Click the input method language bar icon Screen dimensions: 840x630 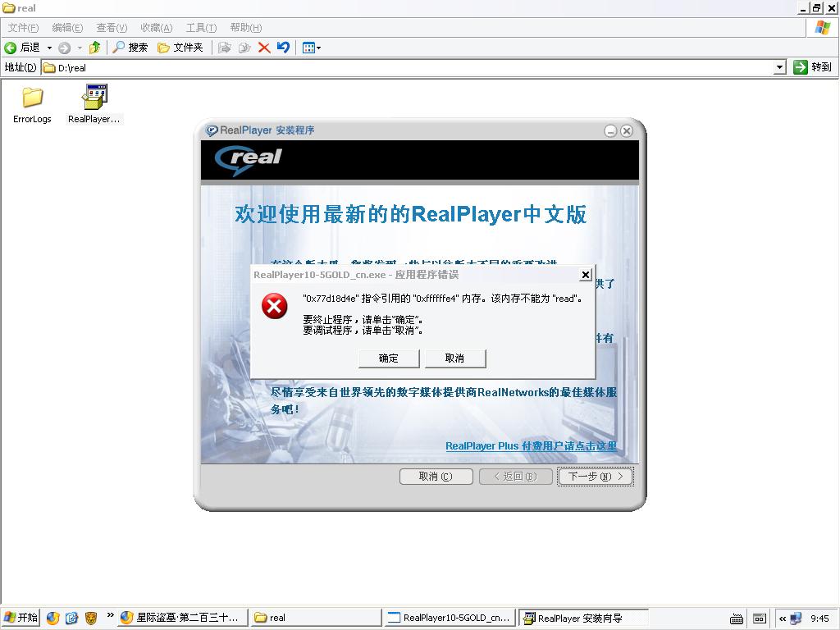point(759,619)
